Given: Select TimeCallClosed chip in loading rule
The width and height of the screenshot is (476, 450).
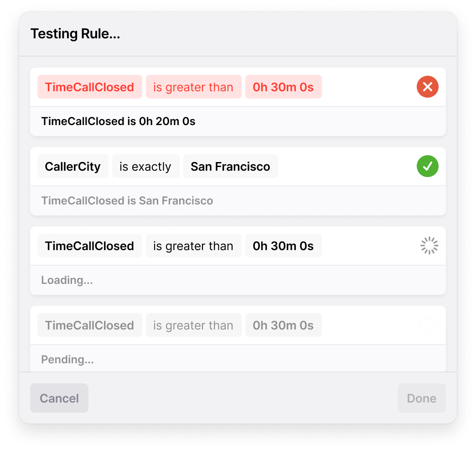Looking at the screenshot, I should 89,246.
